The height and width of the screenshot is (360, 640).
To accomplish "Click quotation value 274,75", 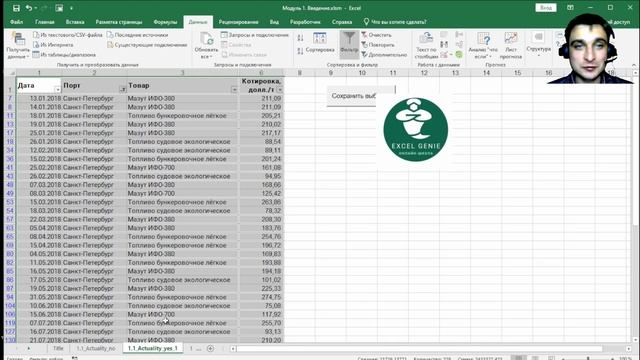I will tap(261, 297).
